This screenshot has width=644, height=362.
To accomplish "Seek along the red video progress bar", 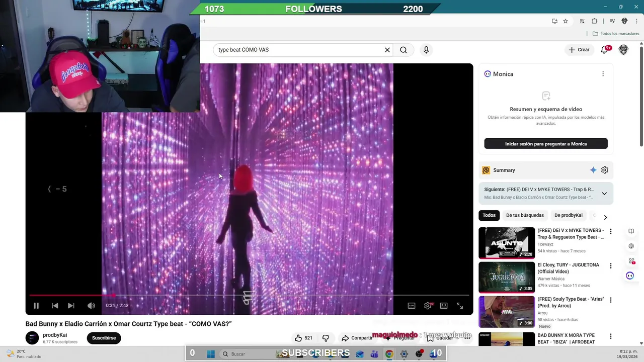I will (x=249, y=295).
